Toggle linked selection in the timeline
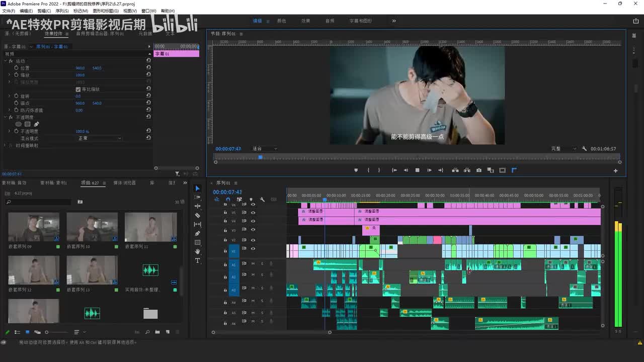Screen dimensions: 644x362 (239, 200)
